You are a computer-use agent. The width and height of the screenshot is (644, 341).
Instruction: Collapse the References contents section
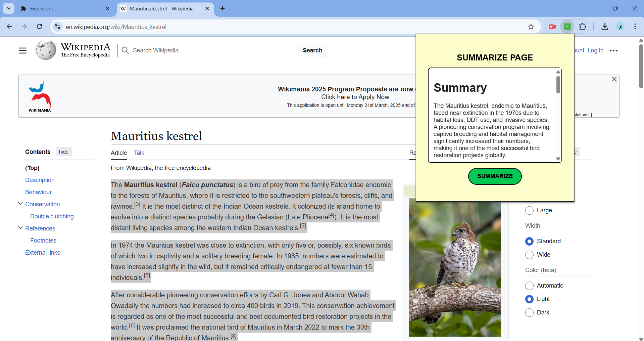20,228
